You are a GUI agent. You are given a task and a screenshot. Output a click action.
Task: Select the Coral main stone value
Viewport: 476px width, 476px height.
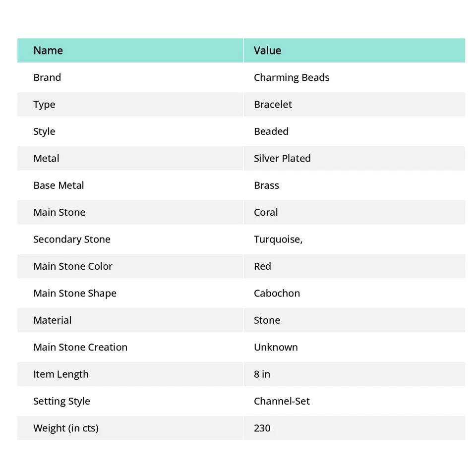266,212
